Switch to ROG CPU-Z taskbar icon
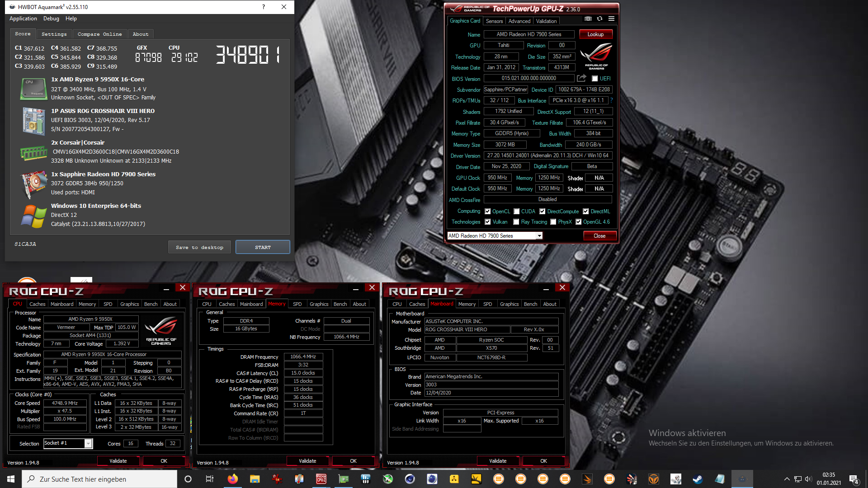Image resolution: width=868 pixels, height=488 pixels. click(x=321, y=479)
